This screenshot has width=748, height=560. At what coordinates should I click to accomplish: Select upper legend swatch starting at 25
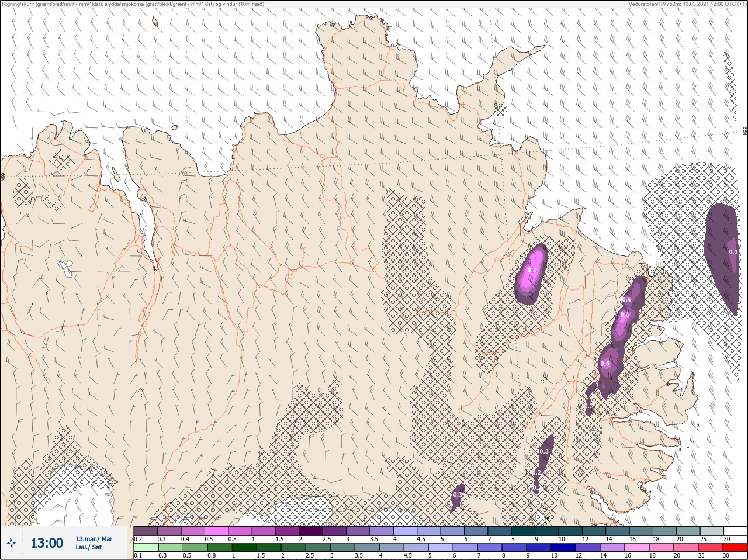712,531
